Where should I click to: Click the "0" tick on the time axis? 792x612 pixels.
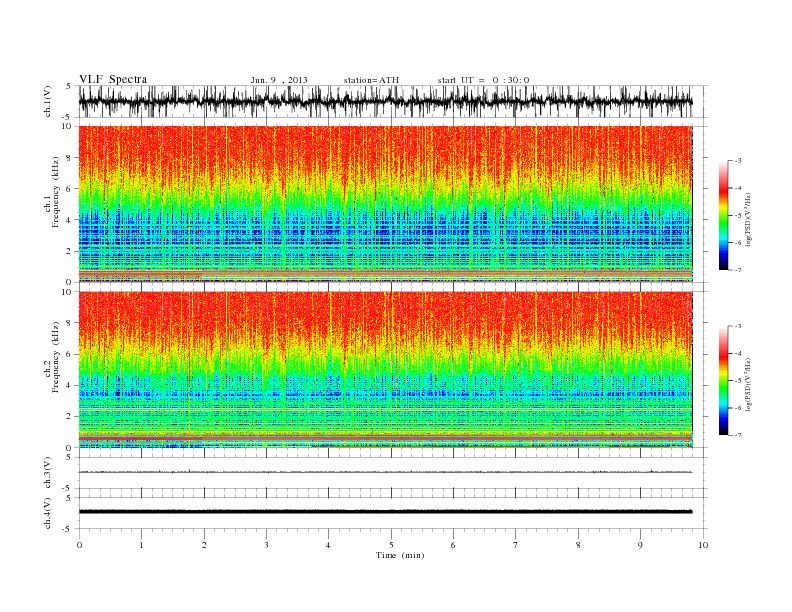[79, 545]
